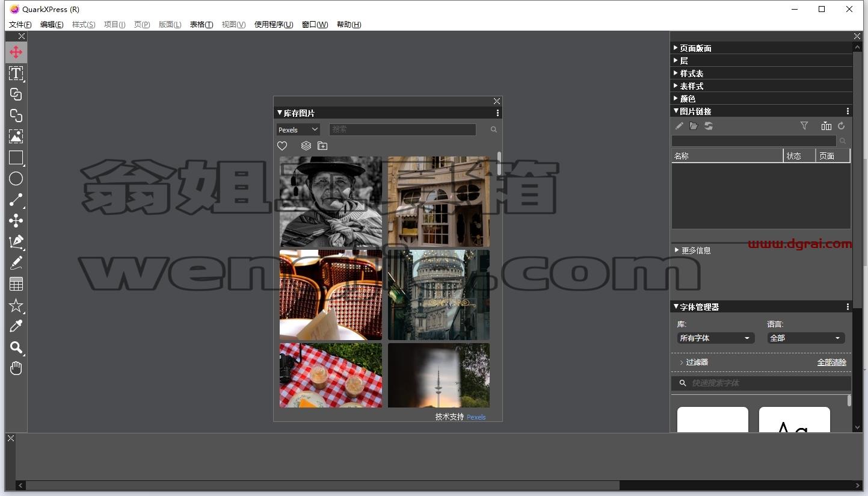Viewport: 868px width, 496px height.
Task: Click the 全部清除 link
Action: [x=831, y=362]
